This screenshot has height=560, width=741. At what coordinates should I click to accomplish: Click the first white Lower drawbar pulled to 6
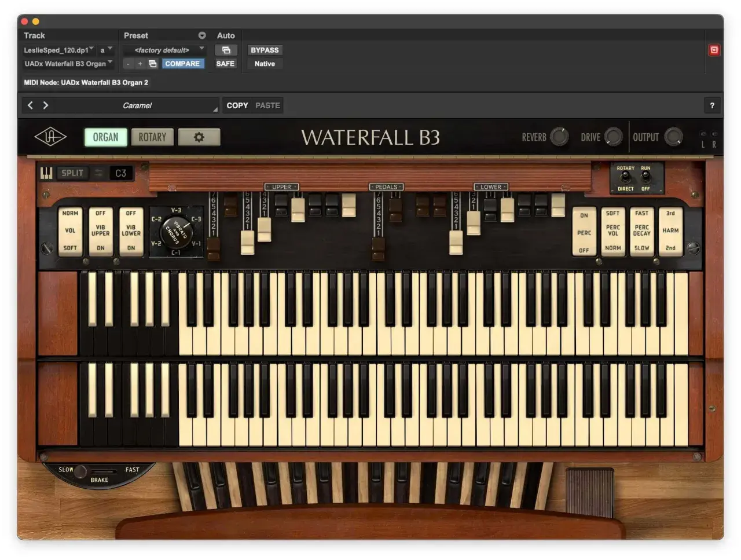(x=456, y=242)
